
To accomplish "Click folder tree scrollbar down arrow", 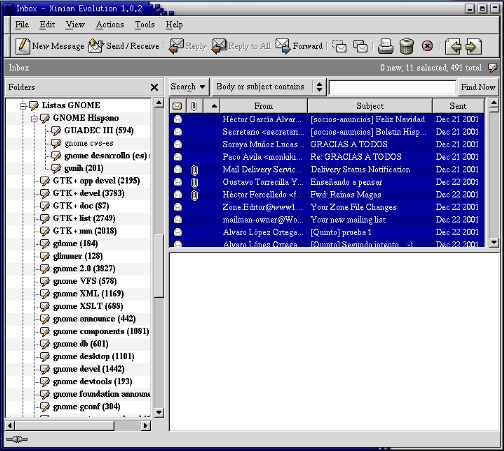I will 159,413.
